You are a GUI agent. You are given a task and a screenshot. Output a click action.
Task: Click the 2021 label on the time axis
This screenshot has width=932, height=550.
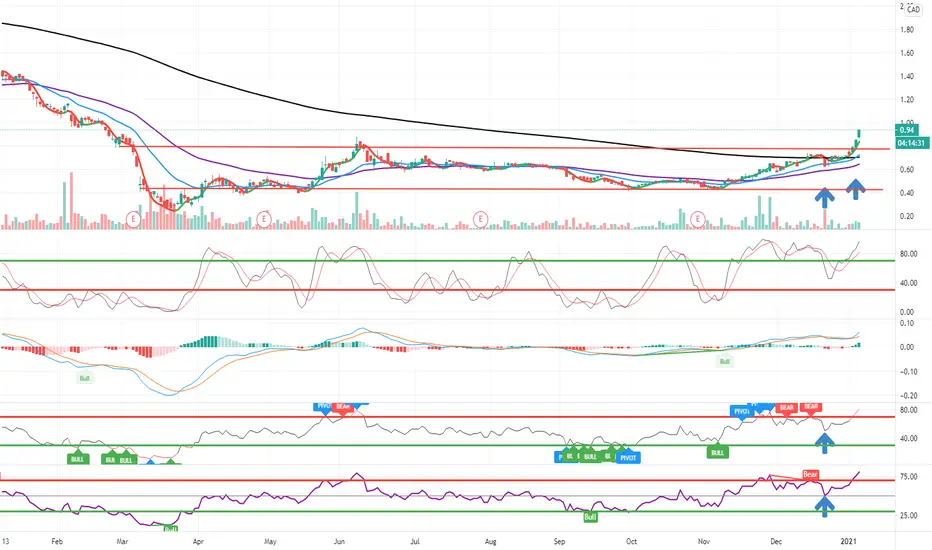point(848,542)
